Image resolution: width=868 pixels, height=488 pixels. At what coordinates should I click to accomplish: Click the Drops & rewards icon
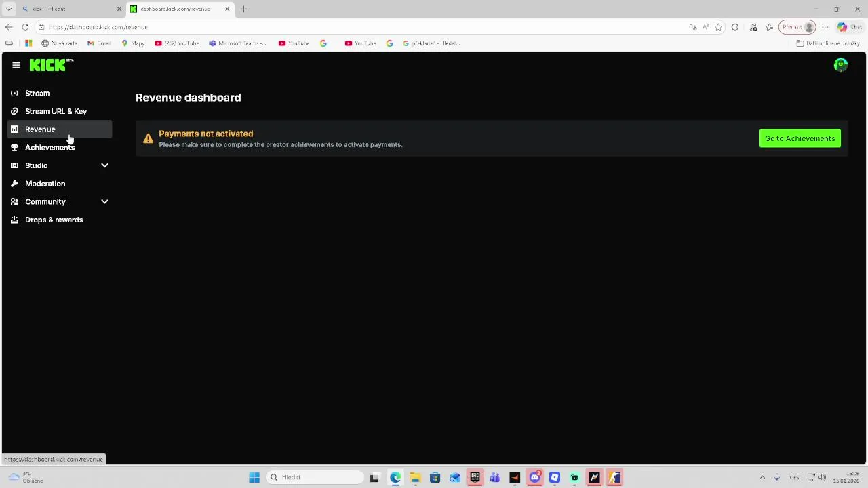[14, 220]
